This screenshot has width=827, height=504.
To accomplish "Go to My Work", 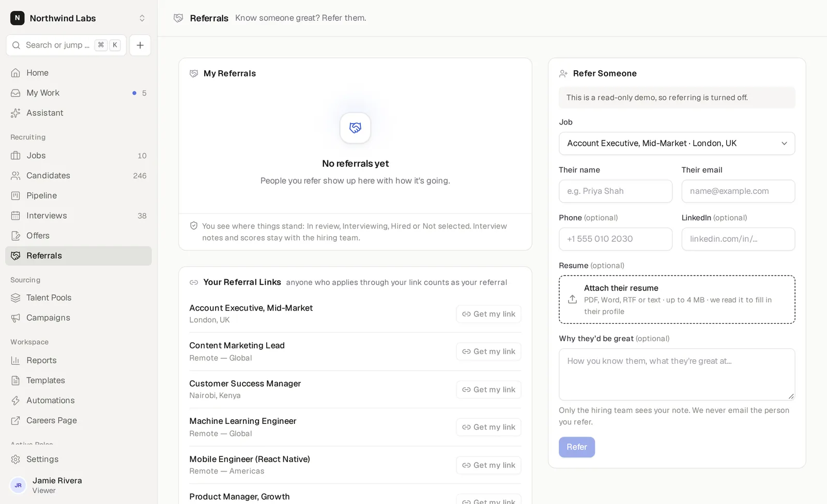I will point(79,93).
